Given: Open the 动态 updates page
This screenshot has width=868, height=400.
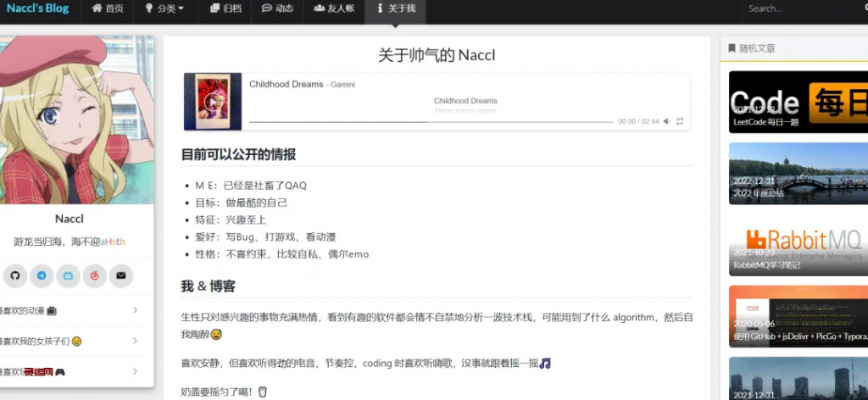Looking at the screenshot, I should coord(277,8).
